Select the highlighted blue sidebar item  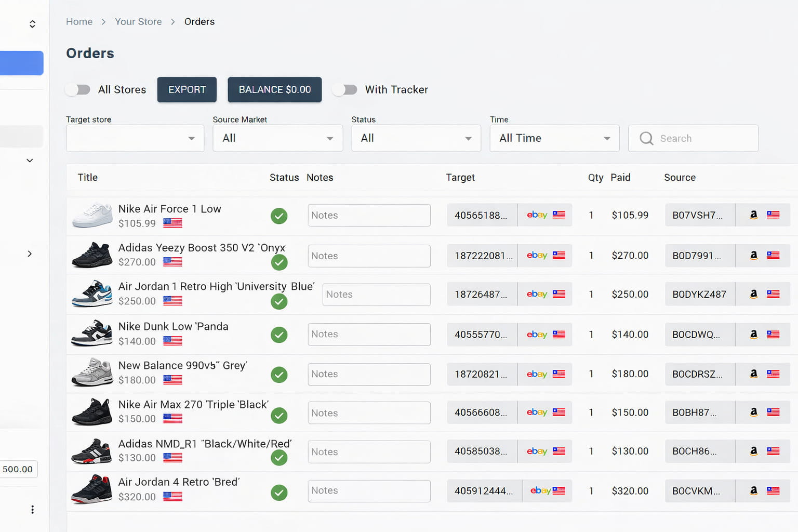coord(22,63)
